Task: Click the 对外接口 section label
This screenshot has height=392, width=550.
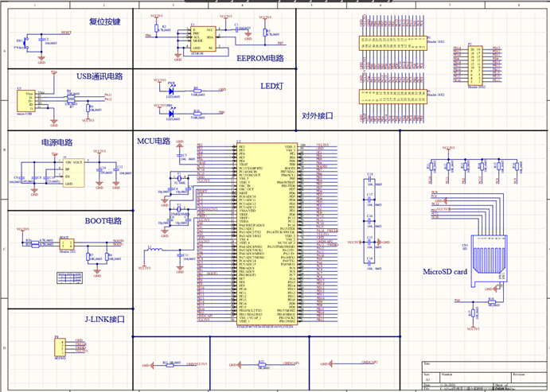Action: [x=317, y=115]
